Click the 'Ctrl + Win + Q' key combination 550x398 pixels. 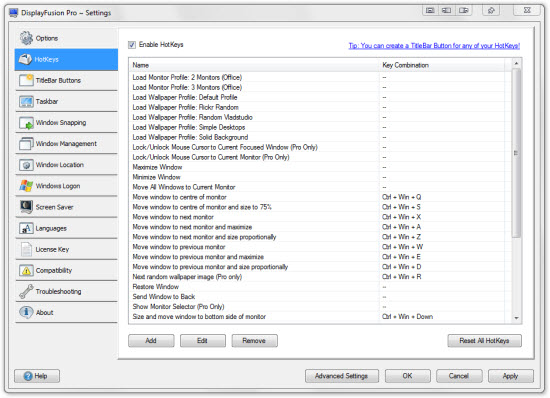click(x=402, y=197)
